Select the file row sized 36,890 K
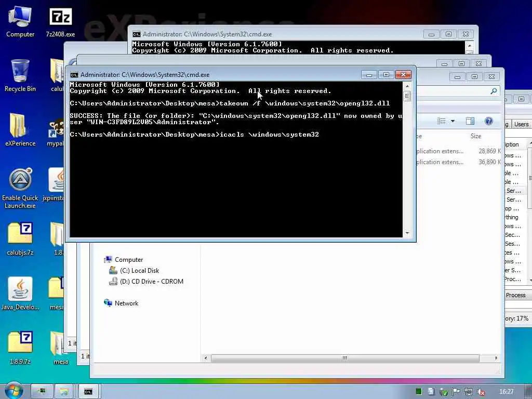This screenshot has height=399, width=532. [x=458, y=162]
